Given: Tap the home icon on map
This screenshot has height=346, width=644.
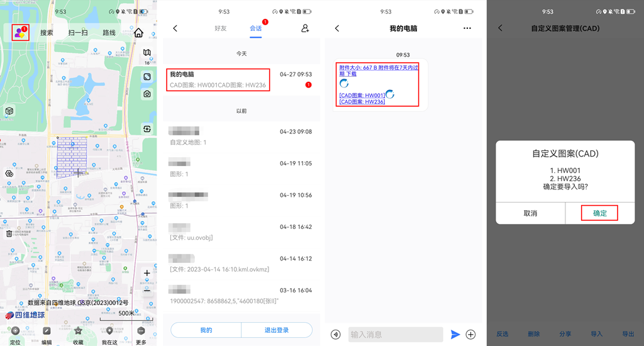Looking at the screenshot, I should click(138, 33).
